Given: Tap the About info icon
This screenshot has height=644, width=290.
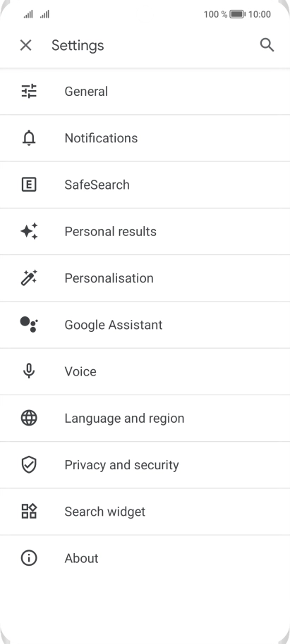Looking at the screenshot, I should [29, 558].
